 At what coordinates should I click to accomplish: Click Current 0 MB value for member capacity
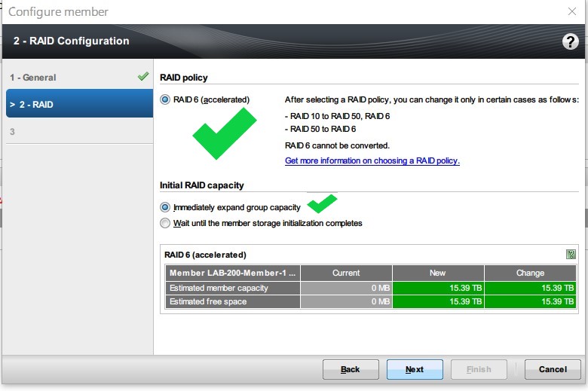point(346,288)
